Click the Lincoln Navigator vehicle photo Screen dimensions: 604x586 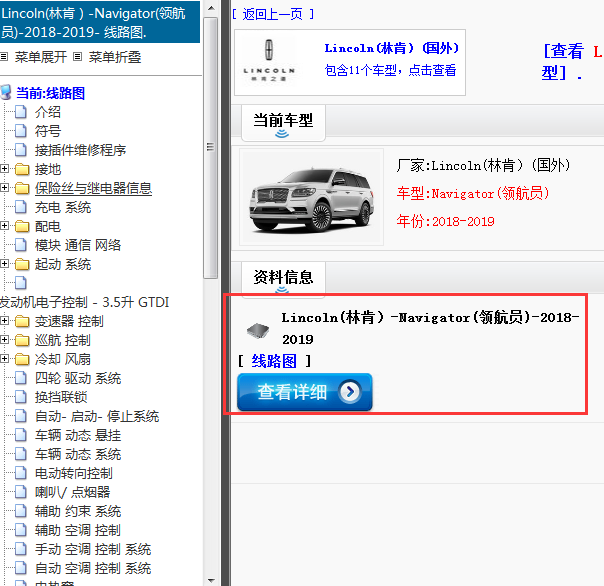(x=311, y=197)
